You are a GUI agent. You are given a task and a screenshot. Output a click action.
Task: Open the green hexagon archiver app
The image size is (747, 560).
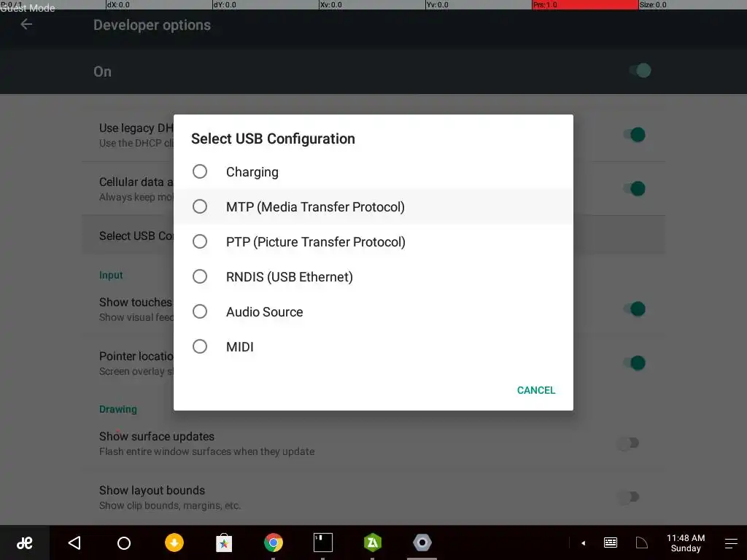[373, 542]
